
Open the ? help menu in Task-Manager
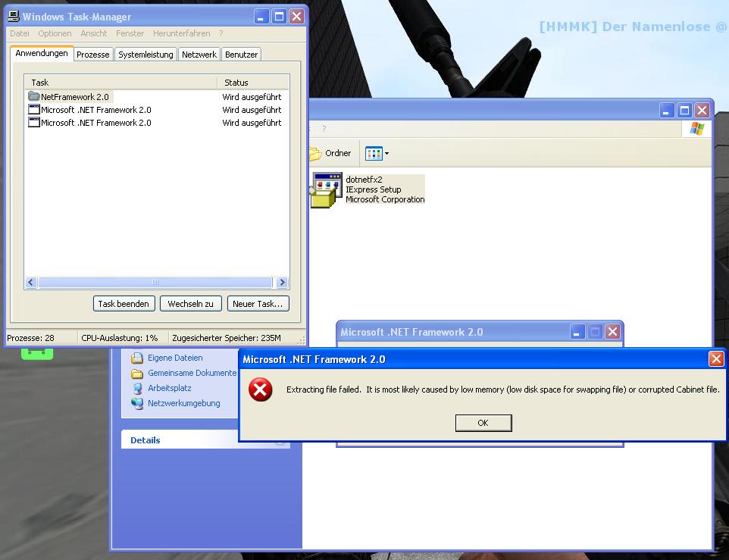221,33
